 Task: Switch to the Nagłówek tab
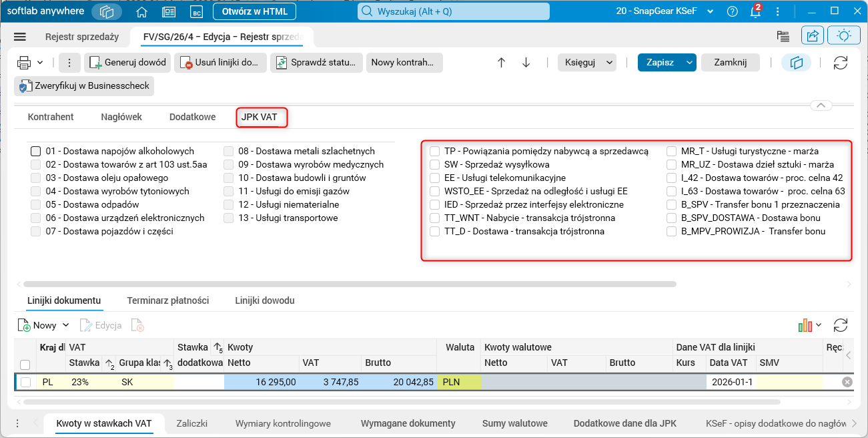coord(121,117)
